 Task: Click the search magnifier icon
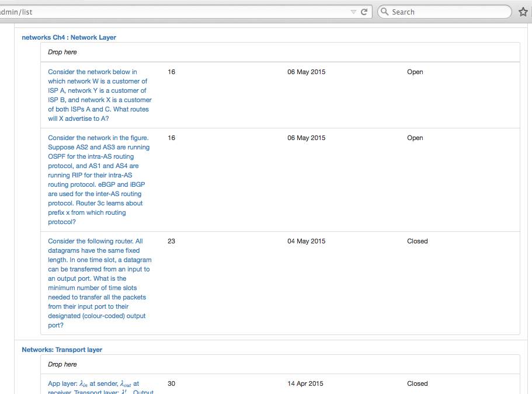click(x=384, y=12)
